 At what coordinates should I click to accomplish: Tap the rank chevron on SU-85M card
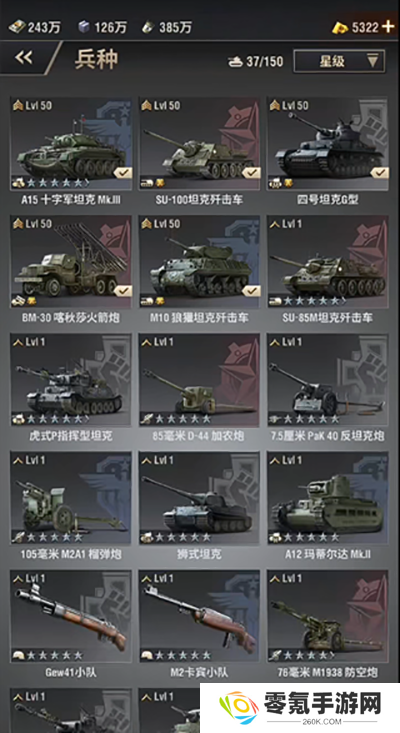pos(274,224)
